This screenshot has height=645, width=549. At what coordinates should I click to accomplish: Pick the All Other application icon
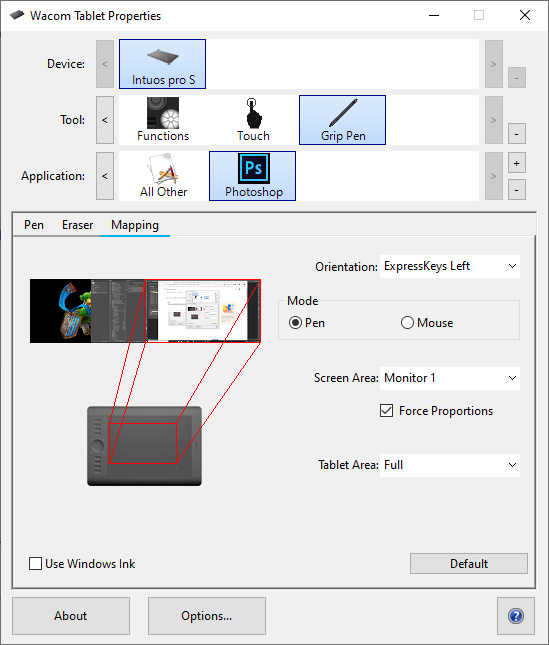(163, 176)
